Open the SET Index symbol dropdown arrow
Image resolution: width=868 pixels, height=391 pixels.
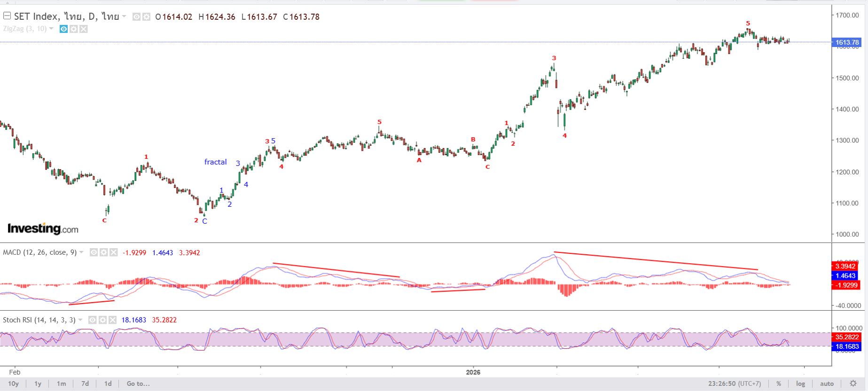[x=124, y=16]
